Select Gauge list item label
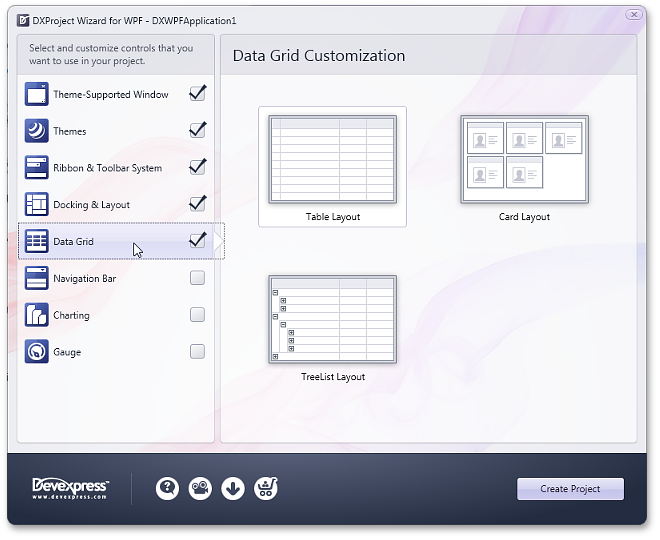 tap(67, 352)
